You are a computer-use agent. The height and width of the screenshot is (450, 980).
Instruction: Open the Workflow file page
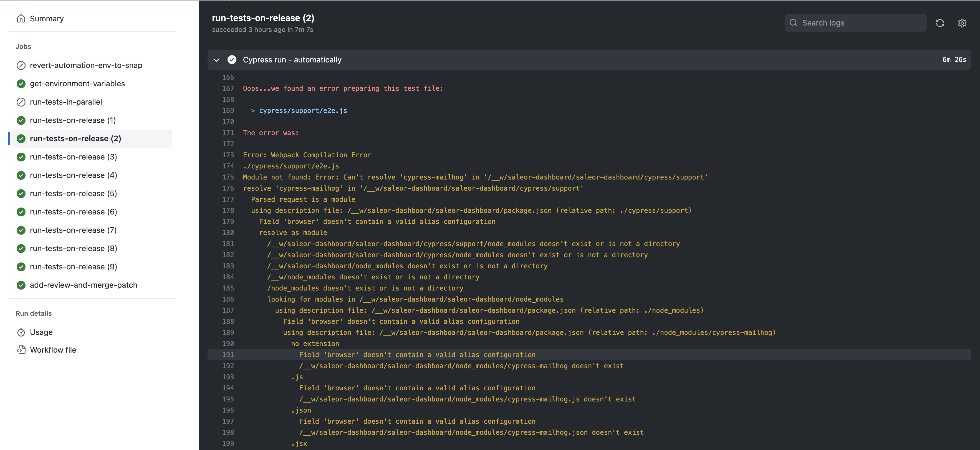point(53,350)
